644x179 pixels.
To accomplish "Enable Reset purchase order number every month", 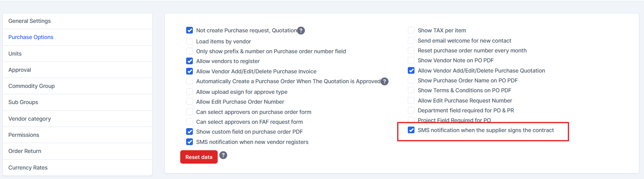I will pos(411,50).
